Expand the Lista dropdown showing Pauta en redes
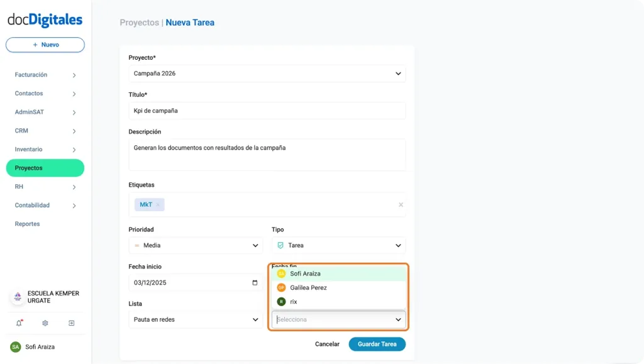The height and width of the screenshot is (364, 644). (196, 319)
